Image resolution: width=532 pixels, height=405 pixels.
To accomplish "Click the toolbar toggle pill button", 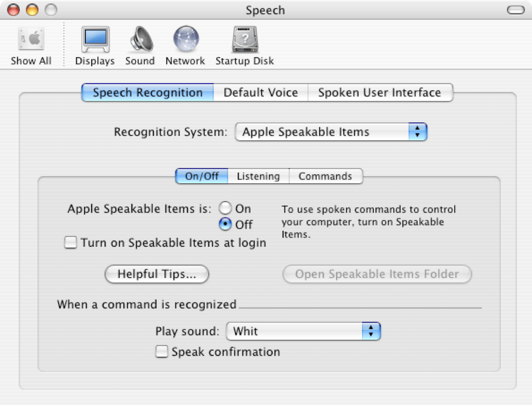I will [x=515, y=10].
